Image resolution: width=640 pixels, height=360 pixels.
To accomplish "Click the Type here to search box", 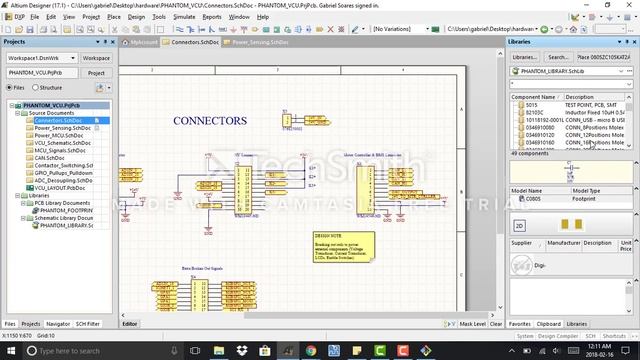I will click(102, 351).
